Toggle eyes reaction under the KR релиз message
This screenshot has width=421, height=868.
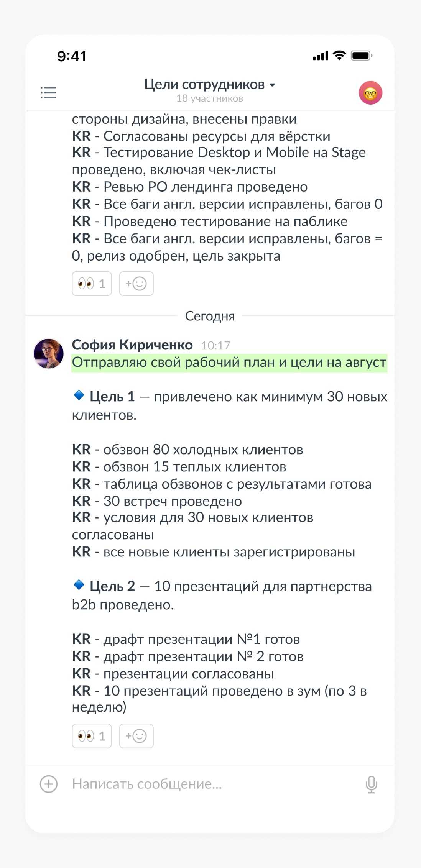(x=92, y=284)
